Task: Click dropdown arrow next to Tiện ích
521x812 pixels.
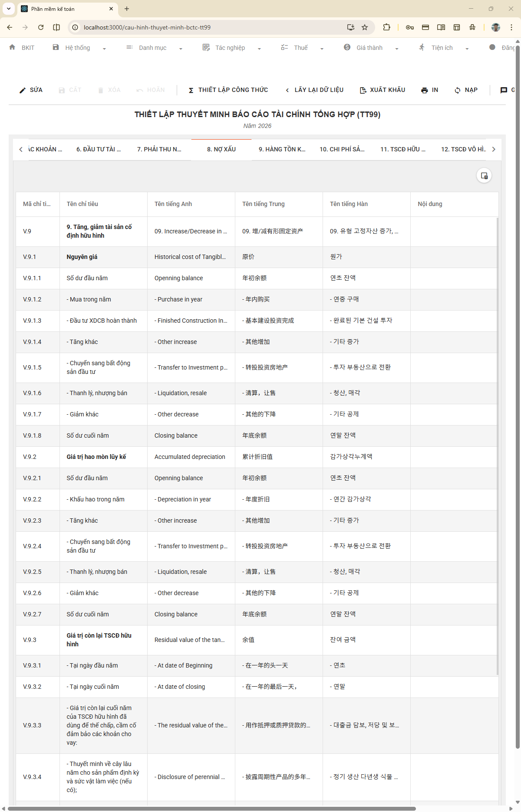Action: click(x=467, y=49)
